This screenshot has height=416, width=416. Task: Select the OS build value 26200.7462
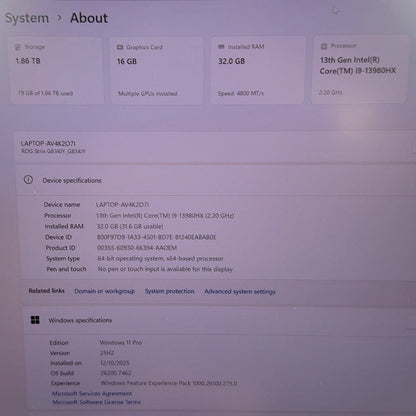coord(116,373)
